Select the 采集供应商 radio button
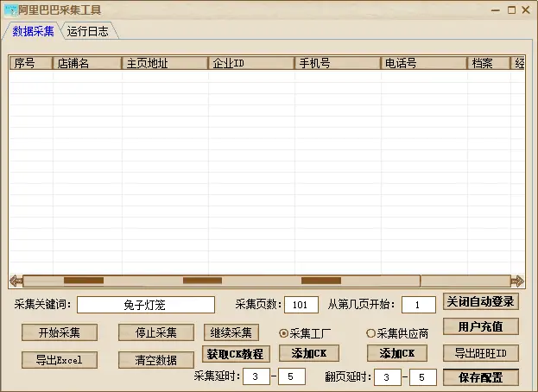Image resolution: width=538 pixels, height=392 pixels. pos(371,333)
